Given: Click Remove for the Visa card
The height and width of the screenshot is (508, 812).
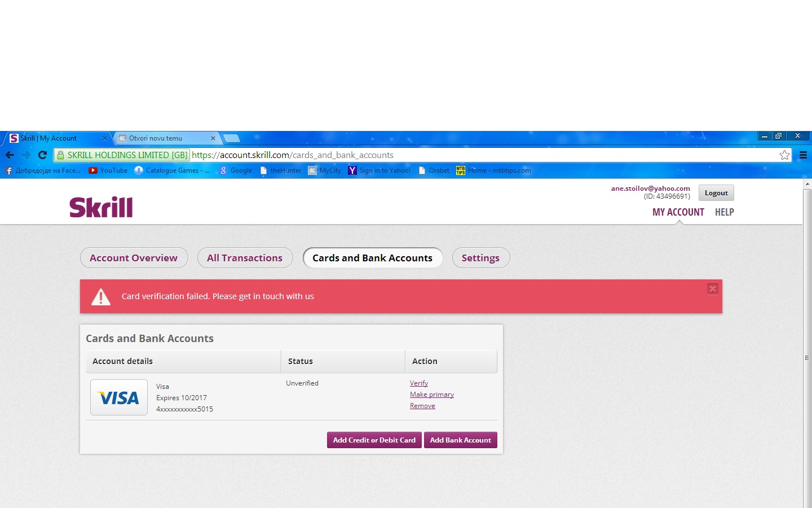Looking at the screenshot, I should [x=422, y=406].
